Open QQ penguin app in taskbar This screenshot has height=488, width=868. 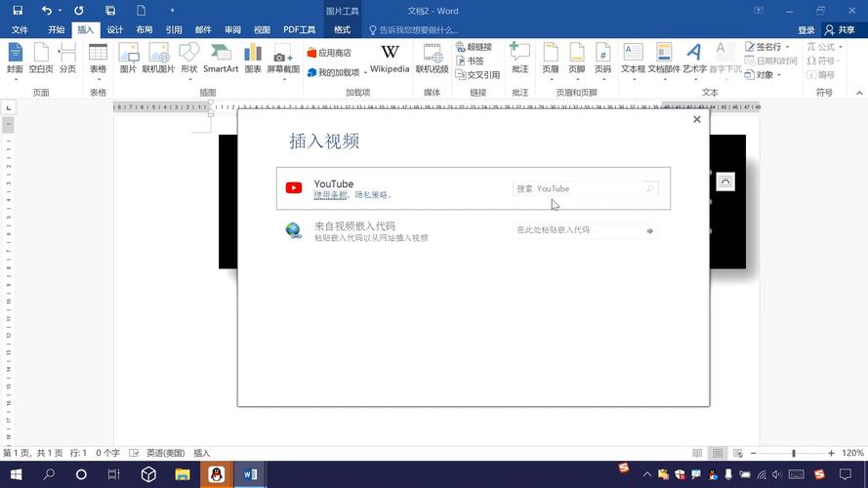pos(217,474)
